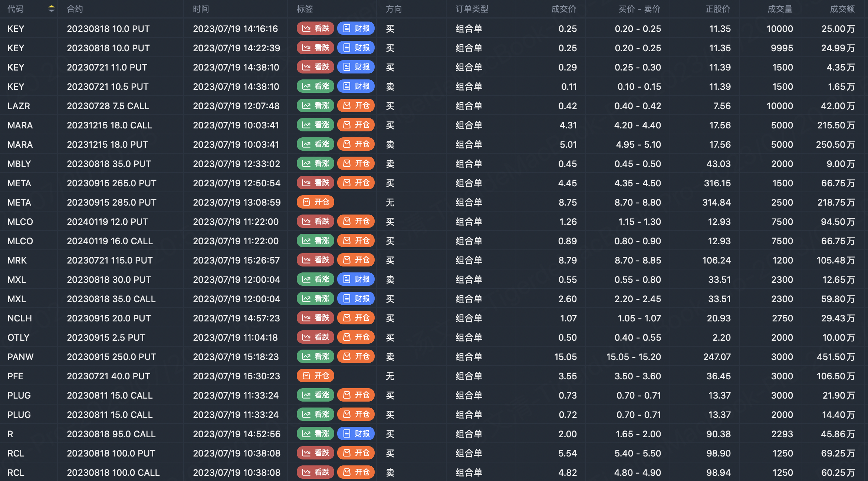Image resolution: width=868 pixels, height=481 pixels.
Task: Sort by 时间 column header
Action: pos(201,9)
